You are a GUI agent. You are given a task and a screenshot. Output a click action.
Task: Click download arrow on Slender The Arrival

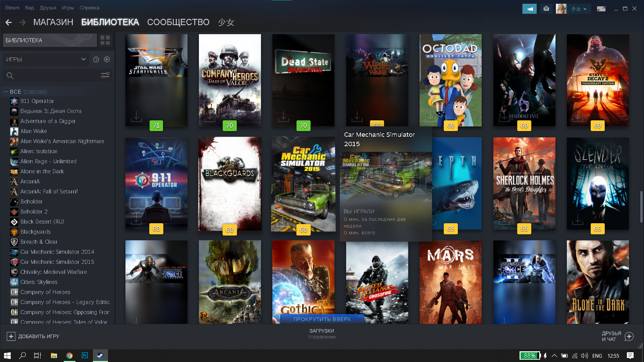[x=578, y=220]
